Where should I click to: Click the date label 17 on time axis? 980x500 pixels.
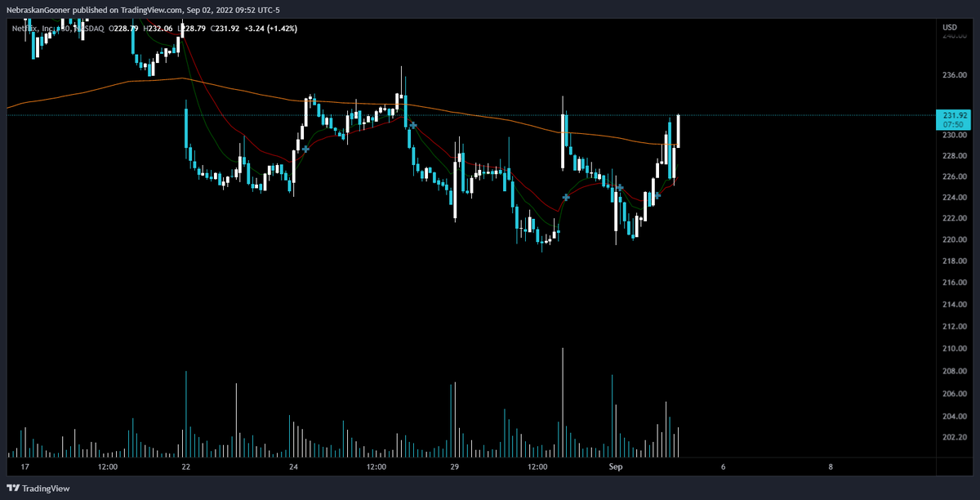click(x=25, y=467)
